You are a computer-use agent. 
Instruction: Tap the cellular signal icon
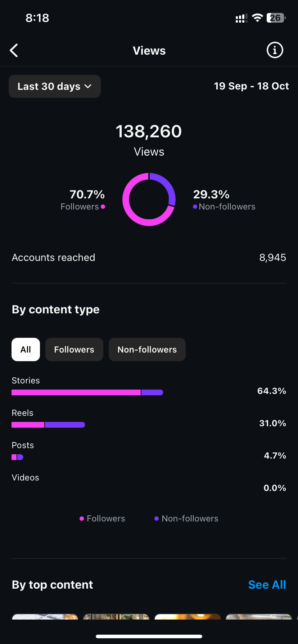pyautogui.click(x=241, y=18)
